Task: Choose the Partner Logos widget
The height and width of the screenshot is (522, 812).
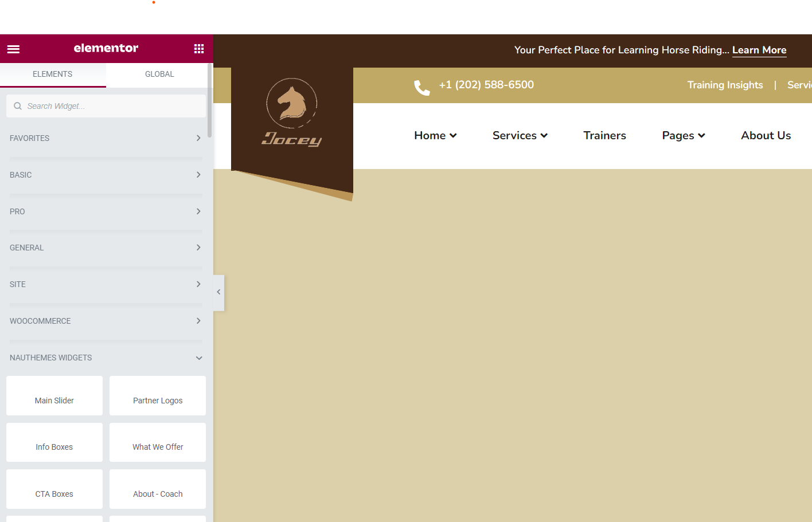Action: (158, 396)
